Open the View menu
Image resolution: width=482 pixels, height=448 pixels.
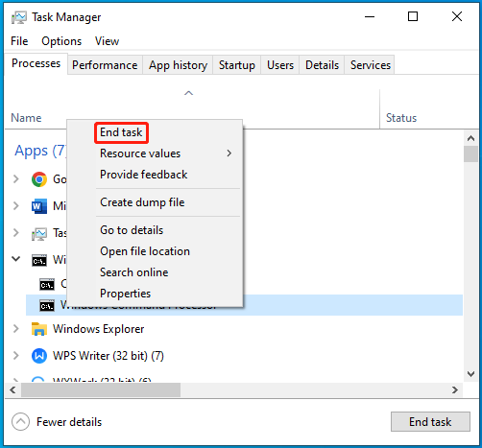tap(107, 41)
